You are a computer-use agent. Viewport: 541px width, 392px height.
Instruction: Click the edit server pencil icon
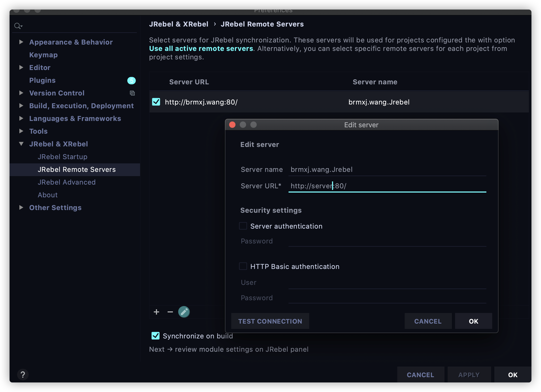[x=184, y=312]
